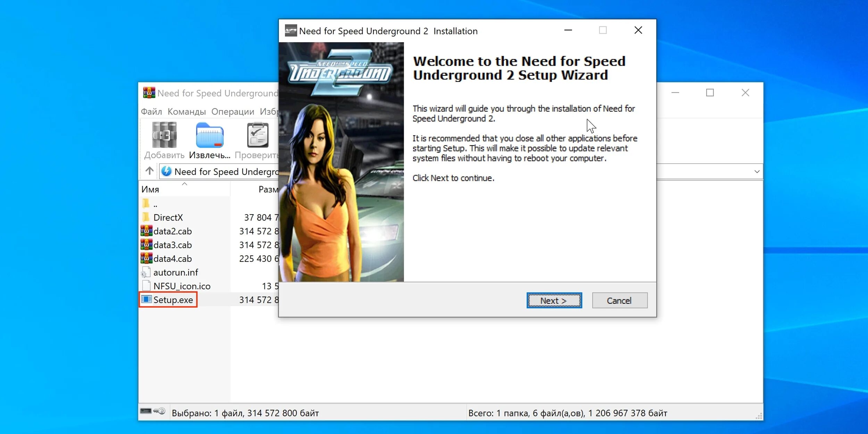Viewport: 868px width, 434px height.
Task: Select data4.cab file in archive
Action: (x=172, y=258)
